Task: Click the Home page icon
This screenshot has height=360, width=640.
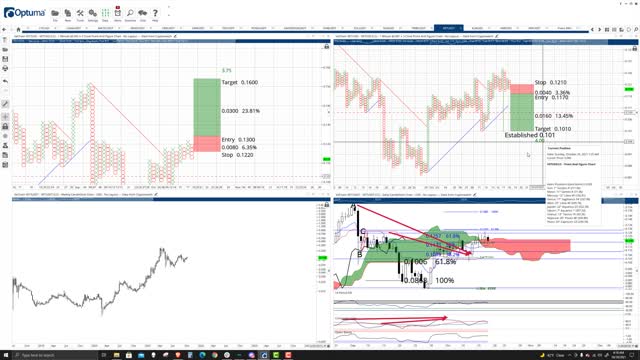Action: pos(18,29)
